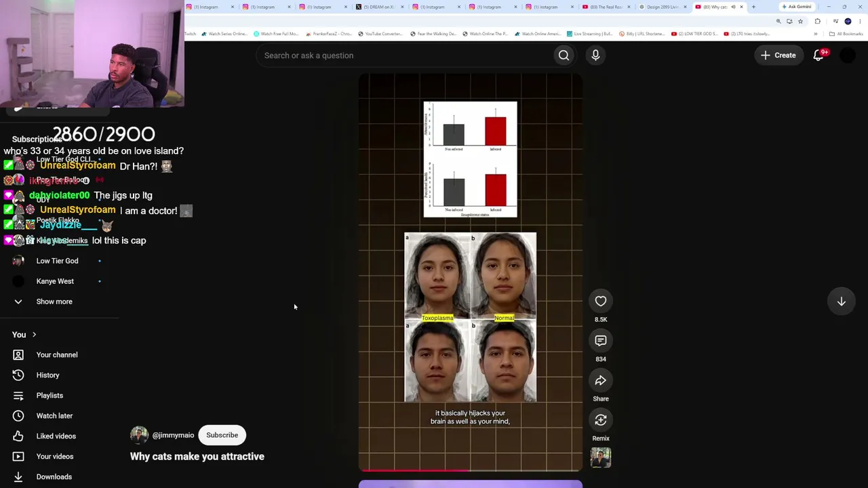Switch to the Design 2099 tab
Viewport: 868px width, 488px height.
pos(663,7)
